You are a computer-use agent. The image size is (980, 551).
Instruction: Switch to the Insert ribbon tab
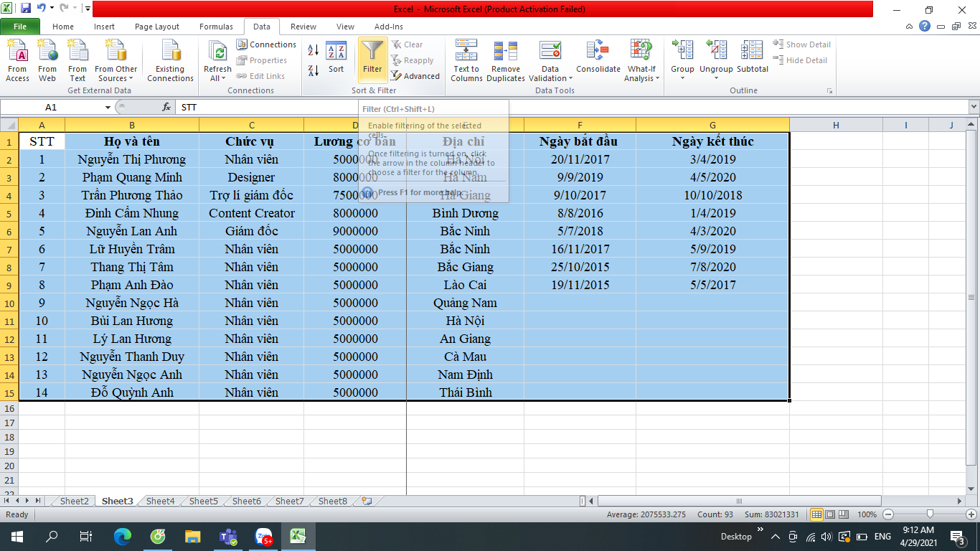tap(104, 27)
